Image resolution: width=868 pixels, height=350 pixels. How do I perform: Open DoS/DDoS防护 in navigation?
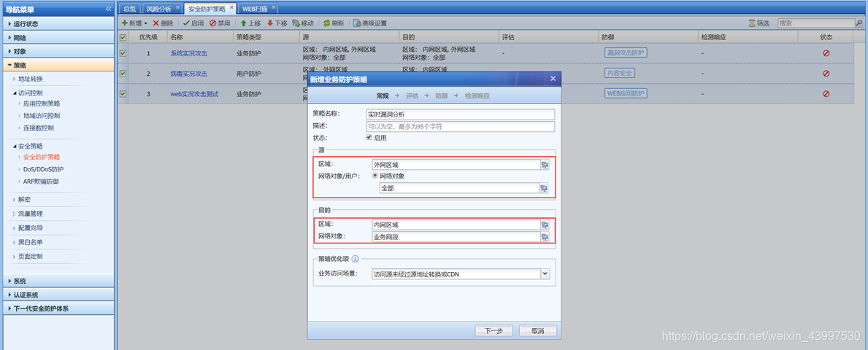[x=43, y=169]
